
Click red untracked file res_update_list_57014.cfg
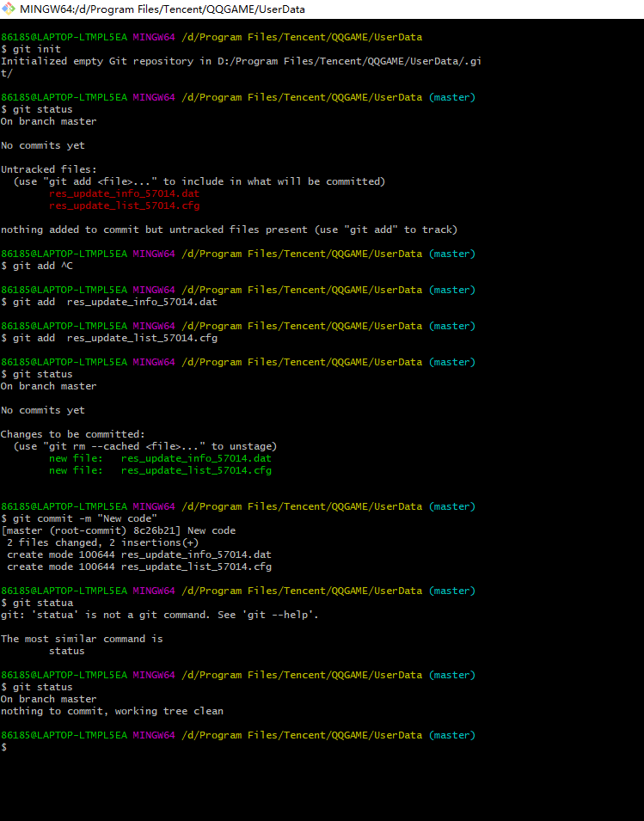pos(124,205)
